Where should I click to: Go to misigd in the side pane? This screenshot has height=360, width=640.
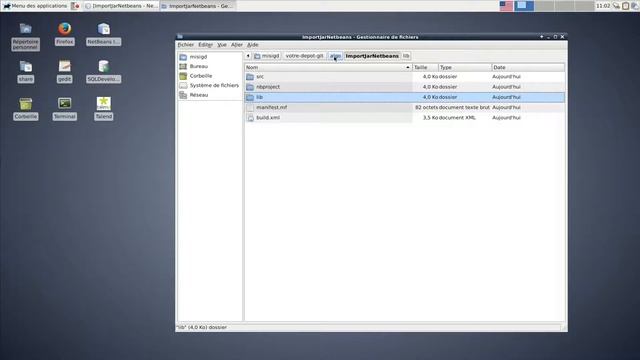click(x=210, y=57)
